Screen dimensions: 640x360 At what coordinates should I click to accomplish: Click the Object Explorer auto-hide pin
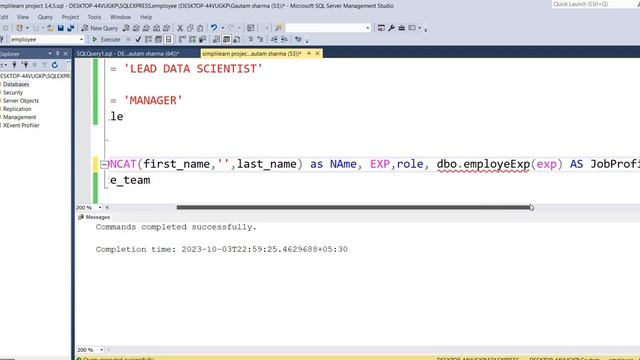58,53
